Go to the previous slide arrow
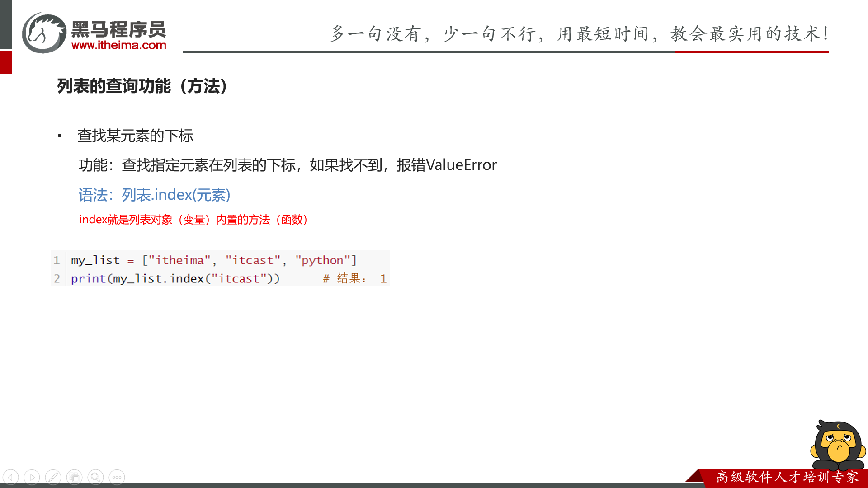Image resolution: width=868 pixels, height=488 pixels. 11,477
